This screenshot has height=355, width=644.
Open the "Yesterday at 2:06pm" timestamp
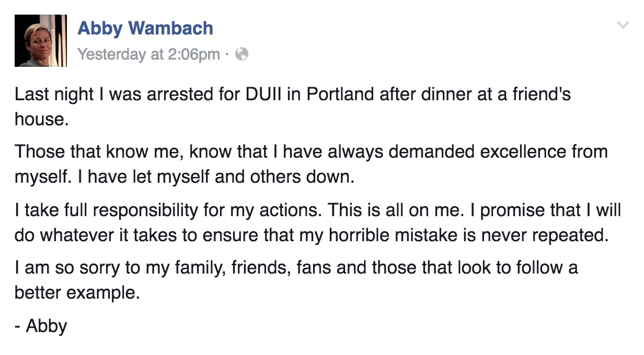point(148,54)
